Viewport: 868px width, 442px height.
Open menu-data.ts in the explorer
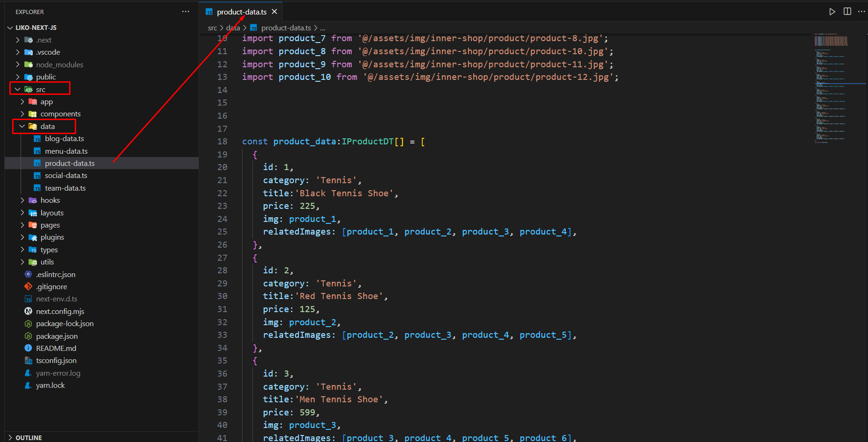click(66, 151)
